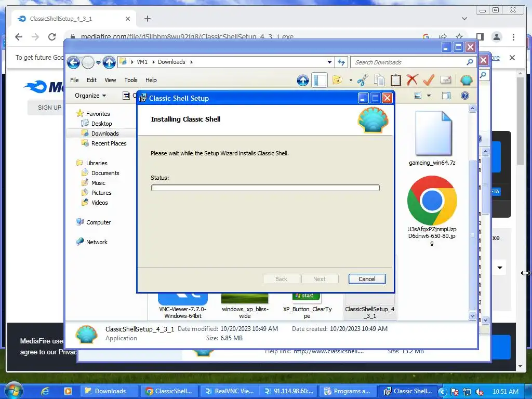
Task: Select Desktop in Favorites
Action: pos(101,124)
